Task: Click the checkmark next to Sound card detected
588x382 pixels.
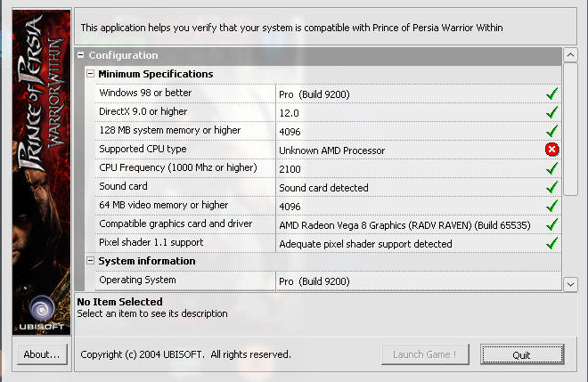Action: click(552, 187)
